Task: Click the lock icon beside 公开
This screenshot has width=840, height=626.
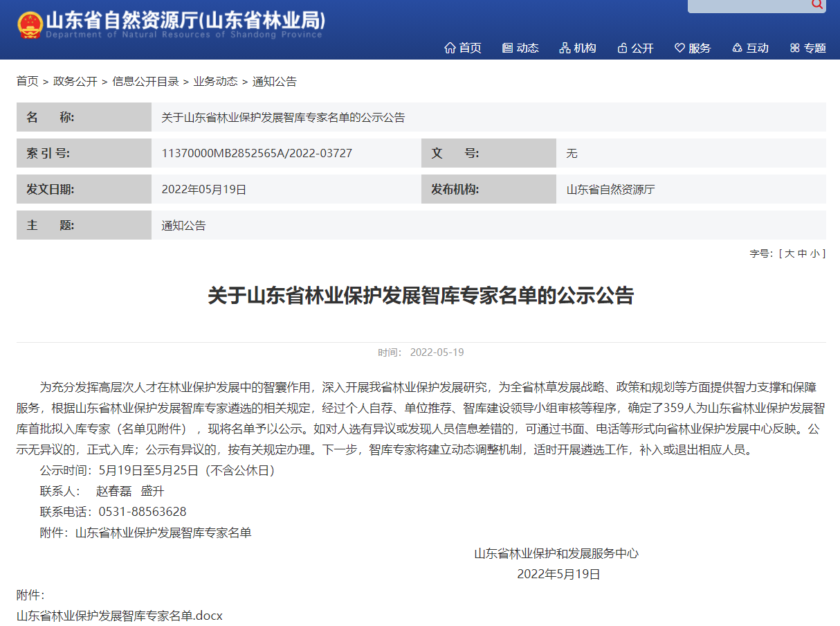Action: [x=622, y=48]
